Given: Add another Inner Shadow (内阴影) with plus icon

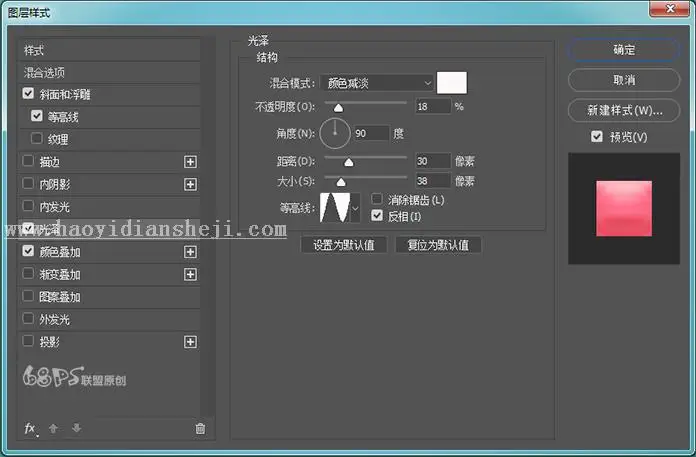Looking at the screenshot, I should [190, 184].
